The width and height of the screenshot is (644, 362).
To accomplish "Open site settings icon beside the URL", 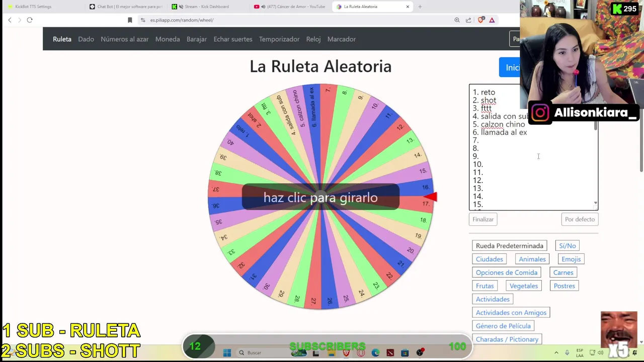I will pos(143,20).
